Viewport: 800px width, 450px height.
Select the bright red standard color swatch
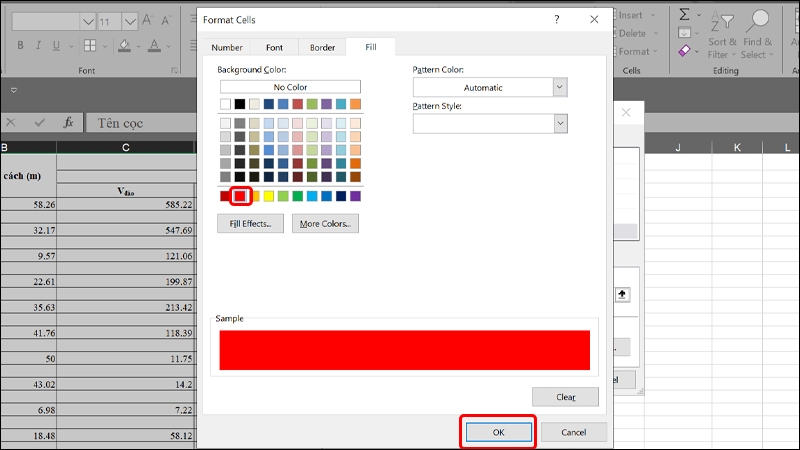(240, 196)
